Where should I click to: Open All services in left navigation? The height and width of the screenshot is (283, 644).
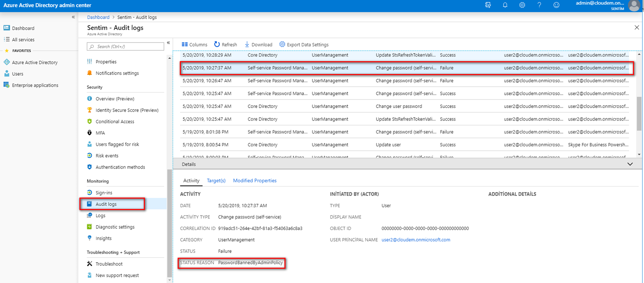tap(23, 39)
